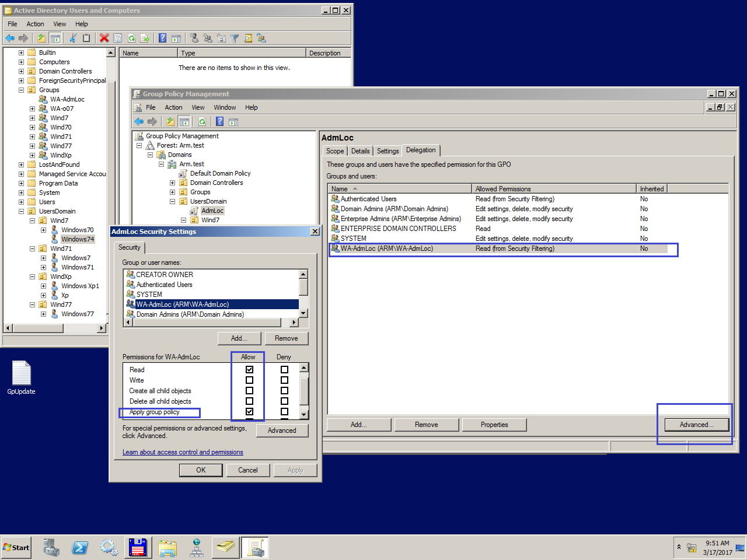This screenshot has width=747, height=560.
Task: Expand the WA-o07 group node
Action: 32,108
